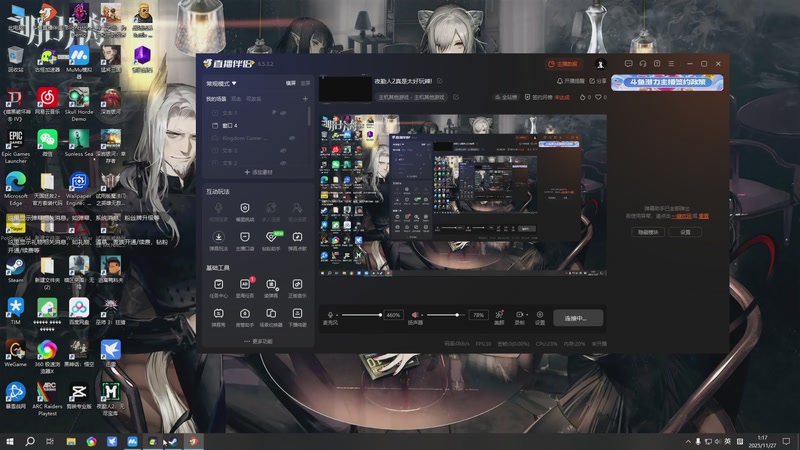
Task: Click the stream cover thumbnail
Action: pos(345,89)
